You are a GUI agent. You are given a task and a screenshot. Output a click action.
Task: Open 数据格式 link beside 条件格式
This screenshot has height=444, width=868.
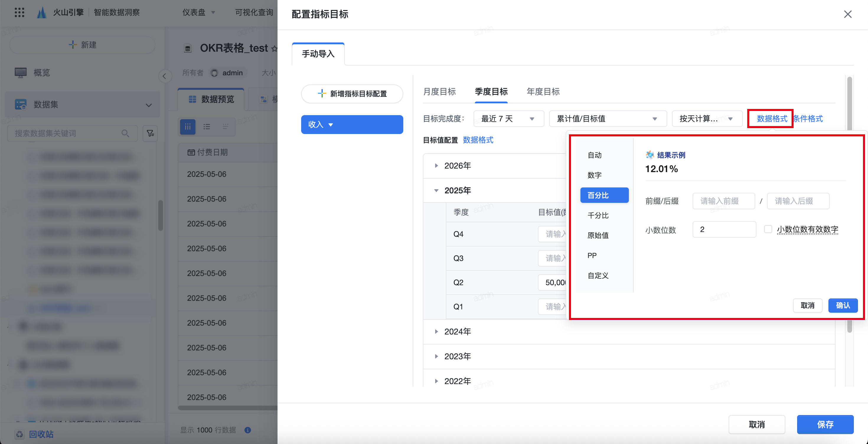tap(772, 119)
